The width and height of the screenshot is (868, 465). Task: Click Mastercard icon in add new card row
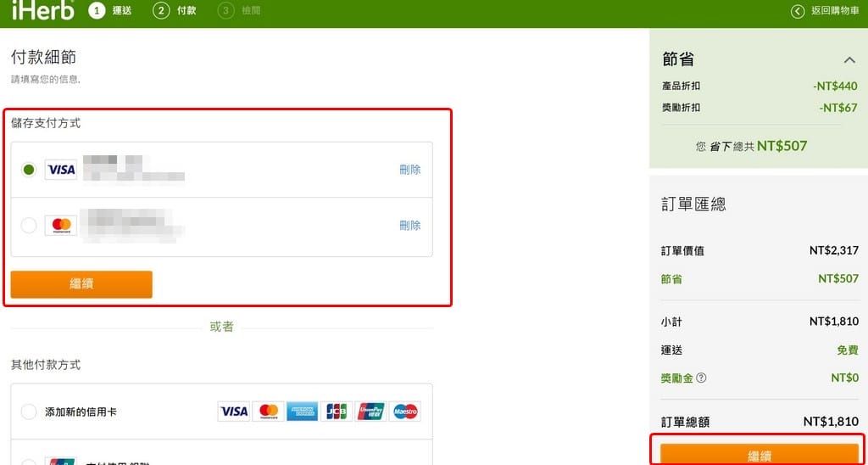tap(269, 412)
